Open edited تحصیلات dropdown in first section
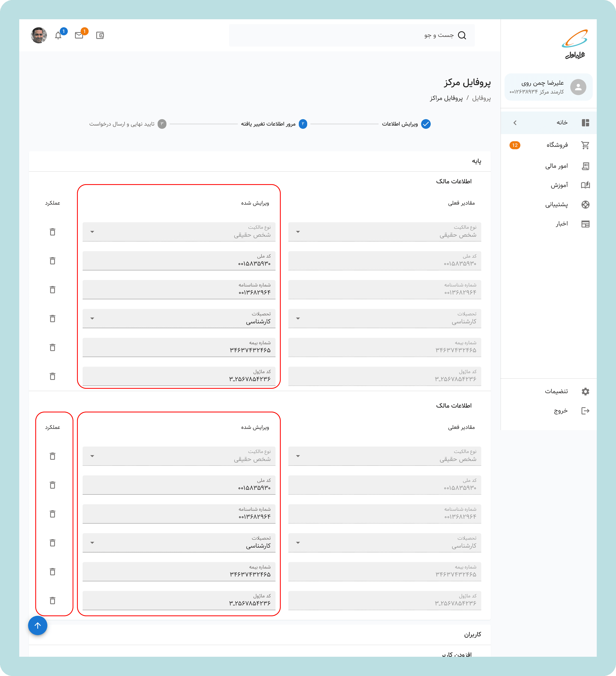 92,318
